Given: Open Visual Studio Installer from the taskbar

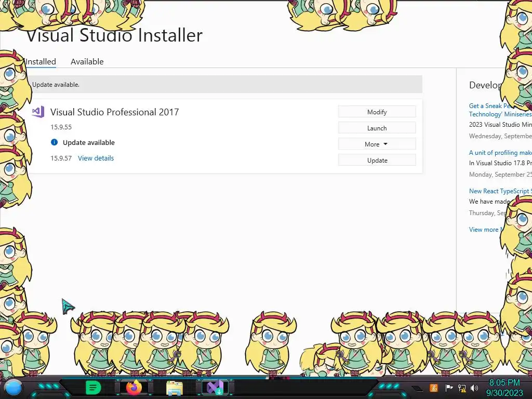Looking at the screenshot, I should 215,388.
